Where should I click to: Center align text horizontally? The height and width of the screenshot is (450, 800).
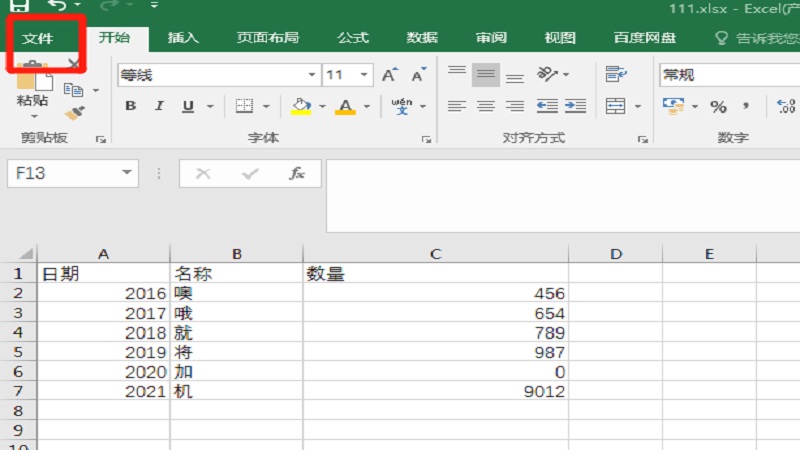pyautogui.click(x=485, y=106)
